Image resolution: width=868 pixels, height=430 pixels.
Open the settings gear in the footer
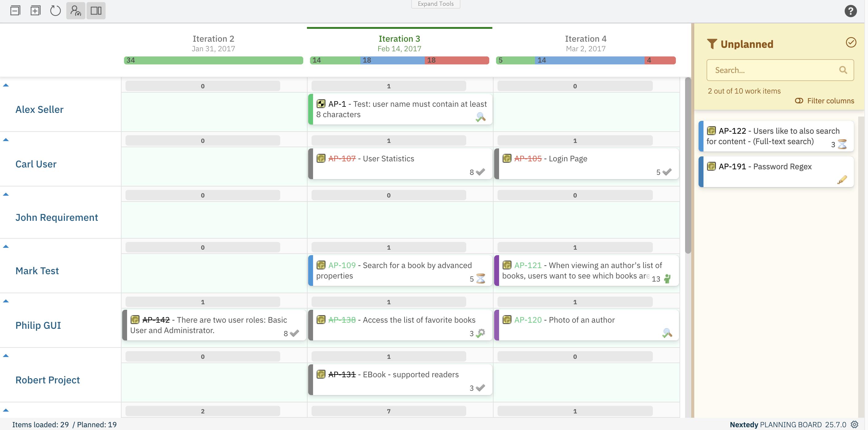(x=854, y=424)
